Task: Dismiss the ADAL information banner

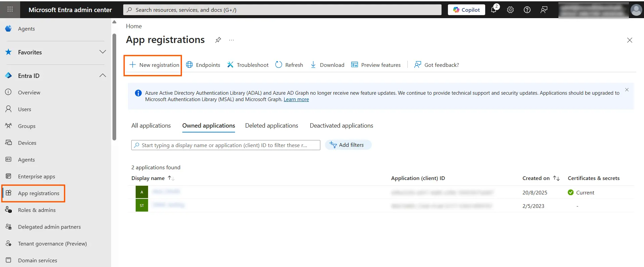Action: [627, 90]
